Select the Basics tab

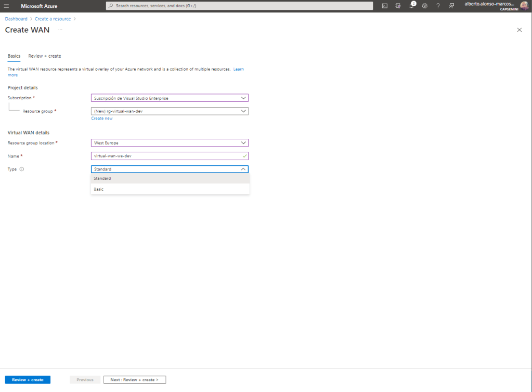[x=14, y=56]
